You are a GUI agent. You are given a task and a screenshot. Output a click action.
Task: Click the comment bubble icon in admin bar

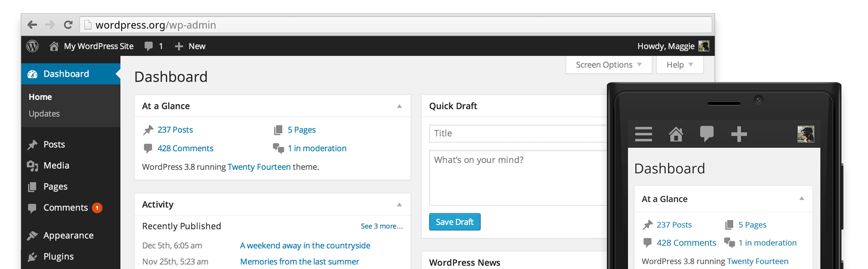(148, 46)
